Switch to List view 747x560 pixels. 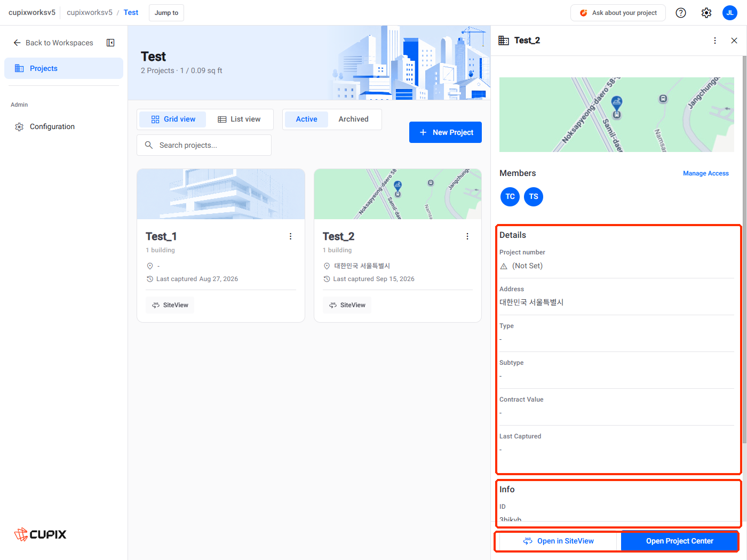click(x=239, y=119)
